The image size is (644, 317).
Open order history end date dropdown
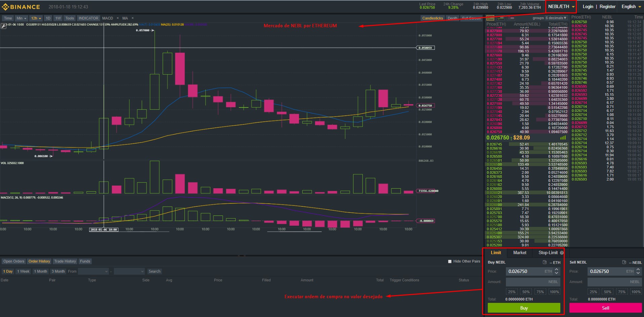(x=129, y=271)
